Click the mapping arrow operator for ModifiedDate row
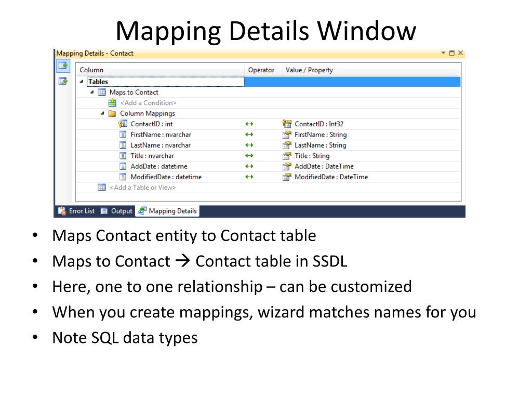 249,177
